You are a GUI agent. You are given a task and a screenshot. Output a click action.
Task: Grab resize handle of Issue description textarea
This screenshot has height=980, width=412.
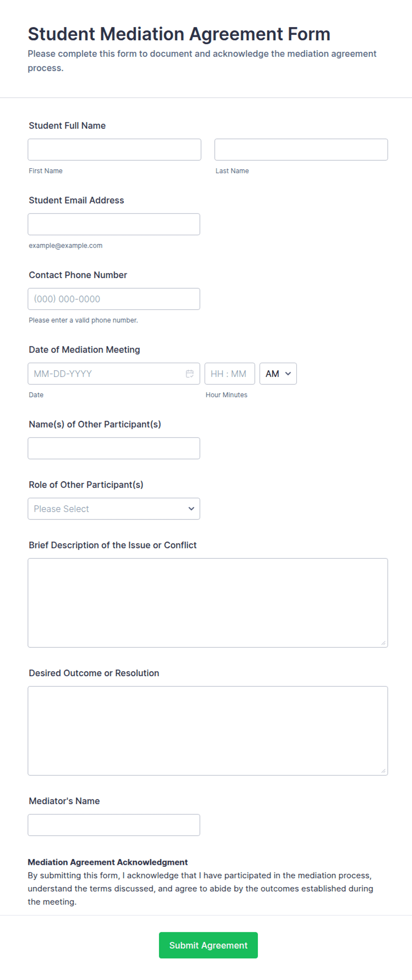tap(383, 643)
